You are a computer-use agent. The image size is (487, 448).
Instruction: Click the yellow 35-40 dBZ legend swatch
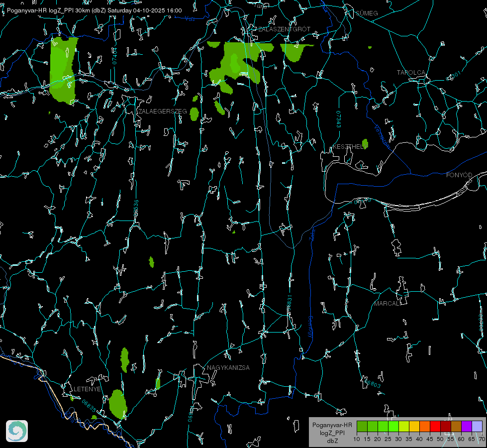(x=414, y=426)
